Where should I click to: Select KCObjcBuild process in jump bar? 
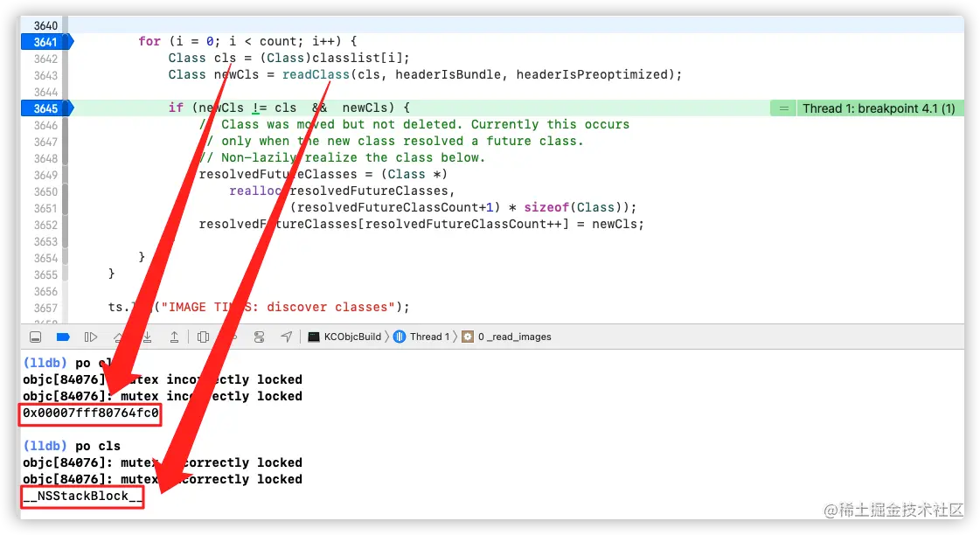344,337
